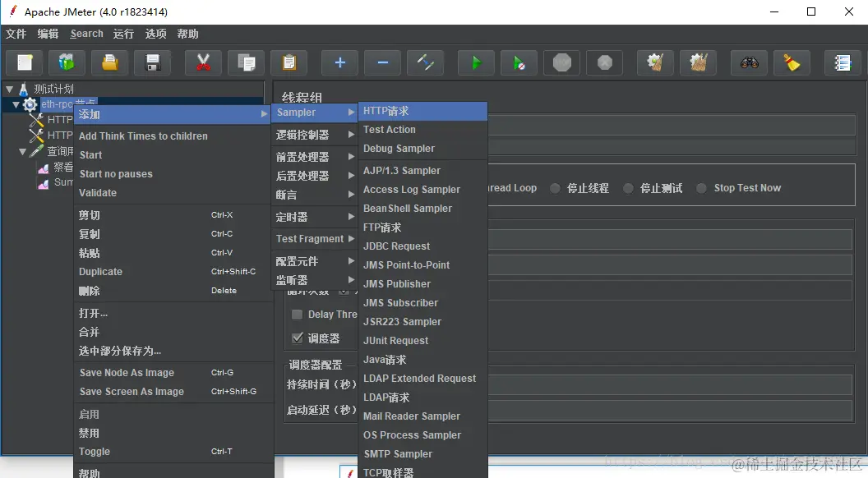Expand the 定时器 submenu

click(x=315, y=217)
